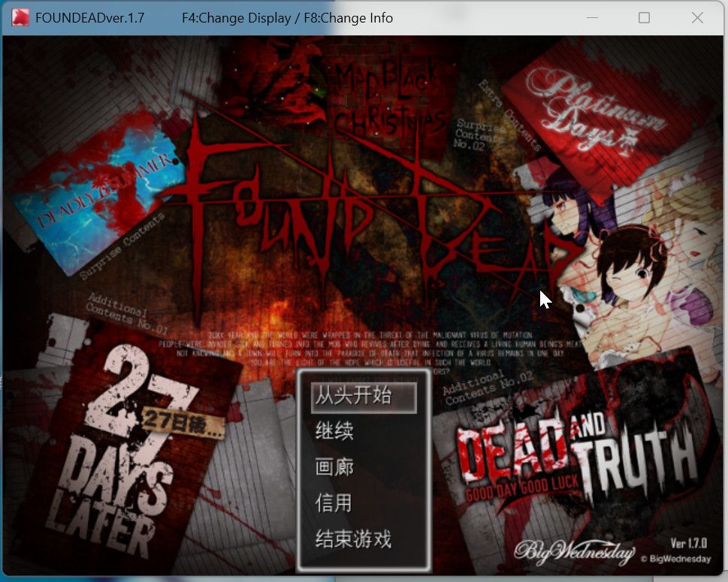Click the '27日後...' label
This screenshot has height=582, width=728.
pos(183,423)
